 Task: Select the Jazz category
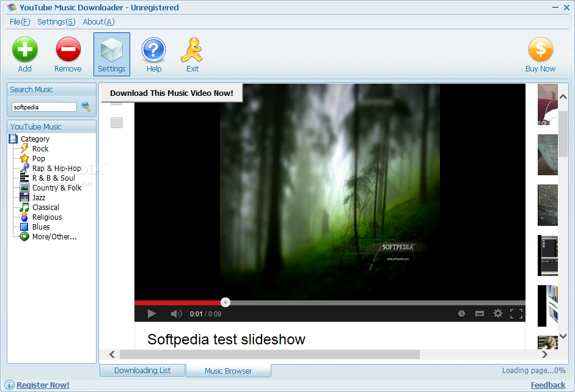[x=39, y=198]
